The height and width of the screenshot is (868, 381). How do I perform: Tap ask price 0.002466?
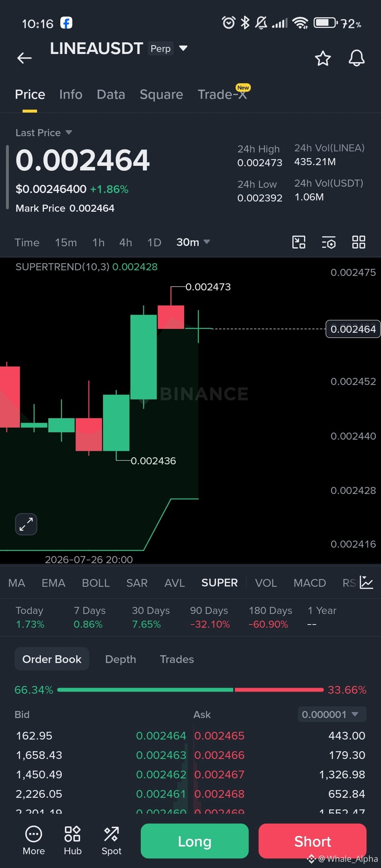pos(219,755)
